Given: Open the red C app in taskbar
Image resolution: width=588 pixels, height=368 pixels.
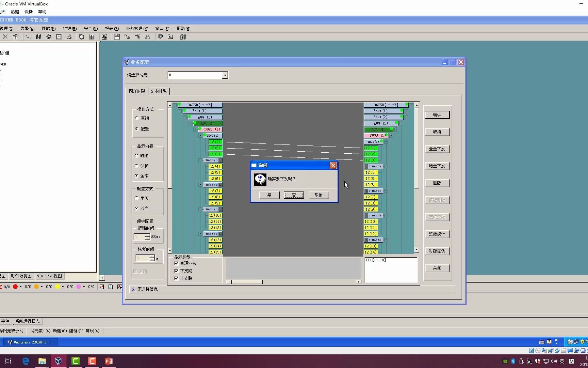Looking at the screenshot, I should coord(92,361).
